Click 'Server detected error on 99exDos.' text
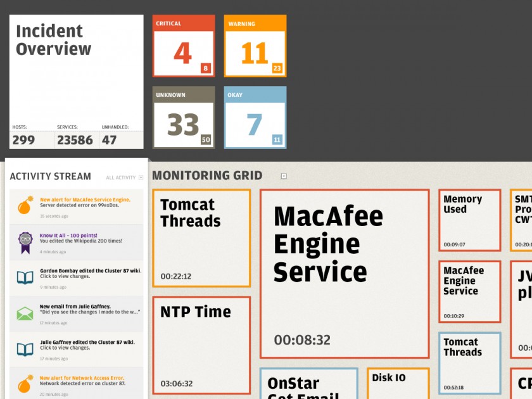The image size is (532, 399). pos(79,205)
